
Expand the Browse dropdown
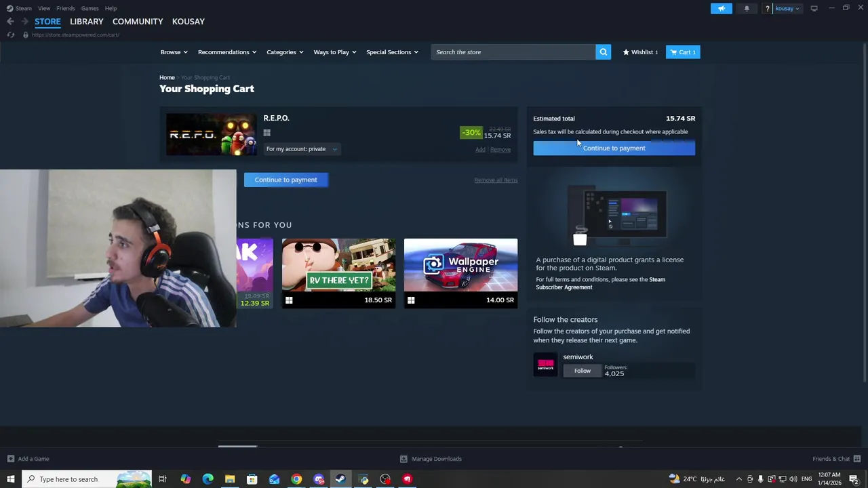point(174,52)
